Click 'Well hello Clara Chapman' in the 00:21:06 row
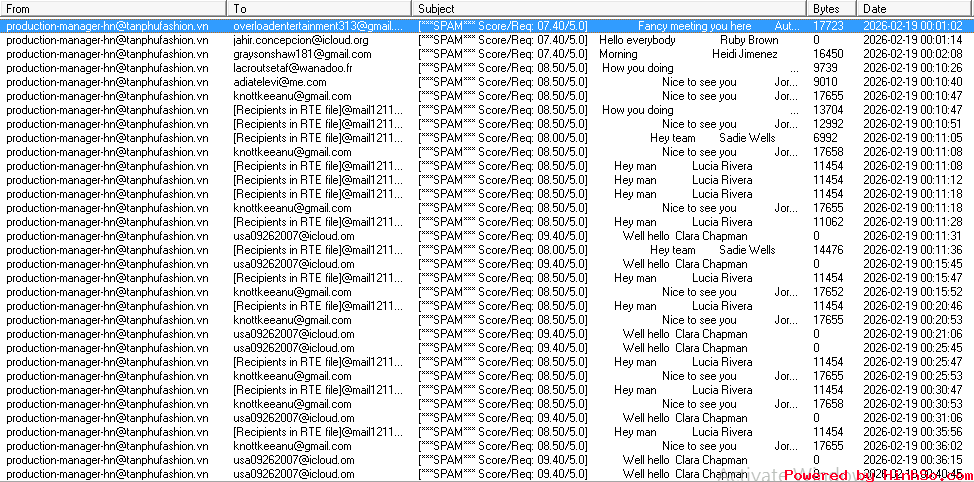 click(685, 334)
